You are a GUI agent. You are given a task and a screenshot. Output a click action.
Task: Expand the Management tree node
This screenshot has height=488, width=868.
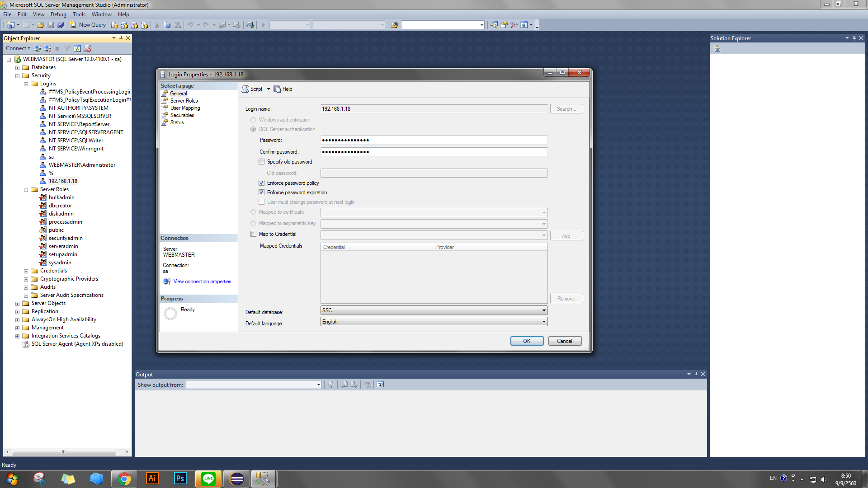pos(17,328)
